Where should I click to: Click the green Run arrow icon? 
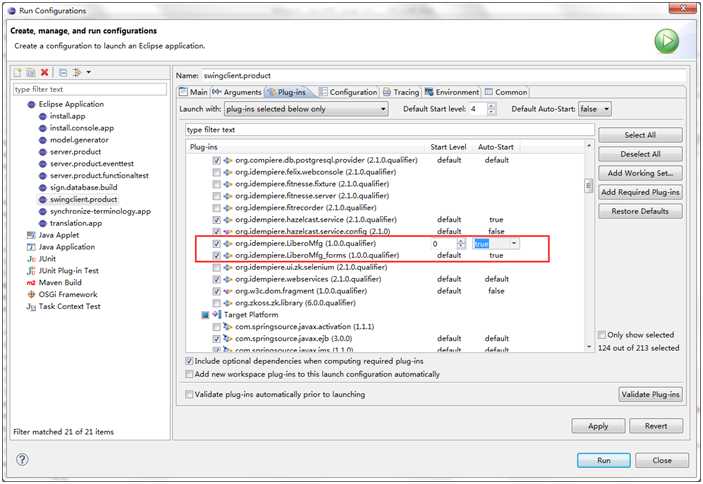point(667,41)
